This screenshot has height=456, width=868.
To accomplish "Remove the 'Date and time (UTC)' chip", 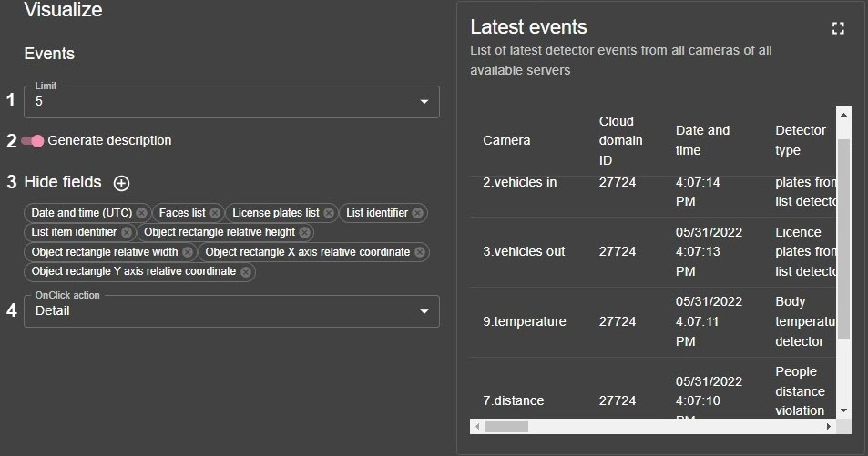I will coord(141,213).
